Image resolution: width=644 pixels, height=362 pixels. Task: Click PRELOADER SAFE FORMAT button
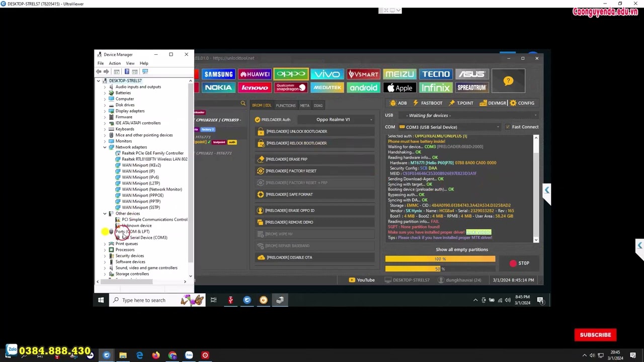pos(315,194)
